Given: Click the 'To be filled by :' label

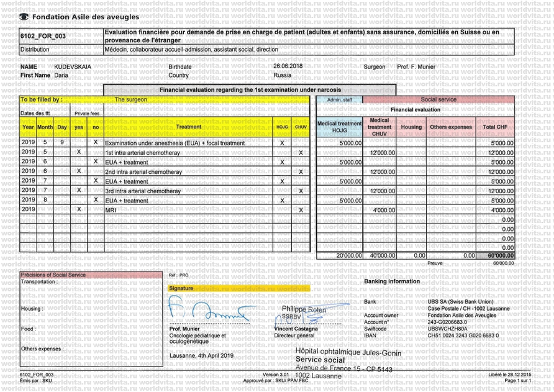Looking at the screenshot, I should 42,99.
